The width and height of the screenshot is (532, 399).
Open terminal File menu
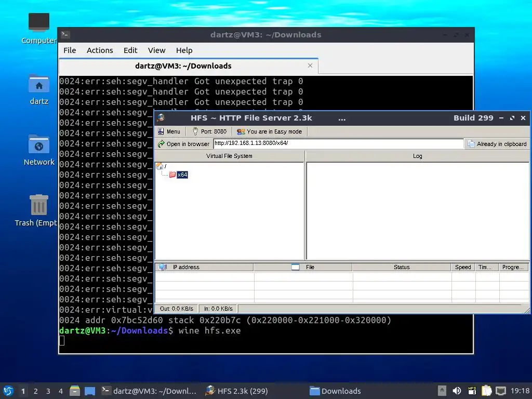[70, 50]
